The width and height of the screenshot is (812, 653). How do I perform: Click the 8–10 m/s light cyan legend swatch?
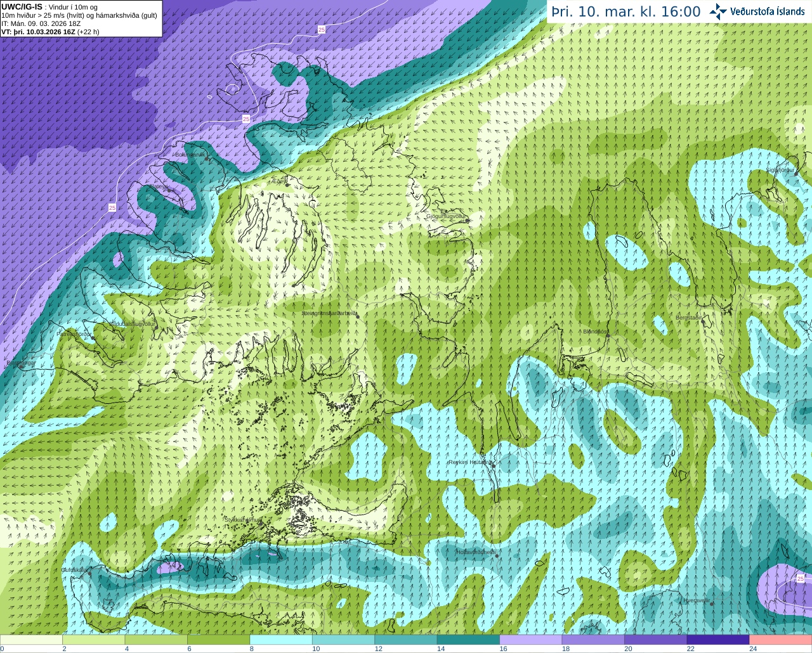click(x=281, y=640)
